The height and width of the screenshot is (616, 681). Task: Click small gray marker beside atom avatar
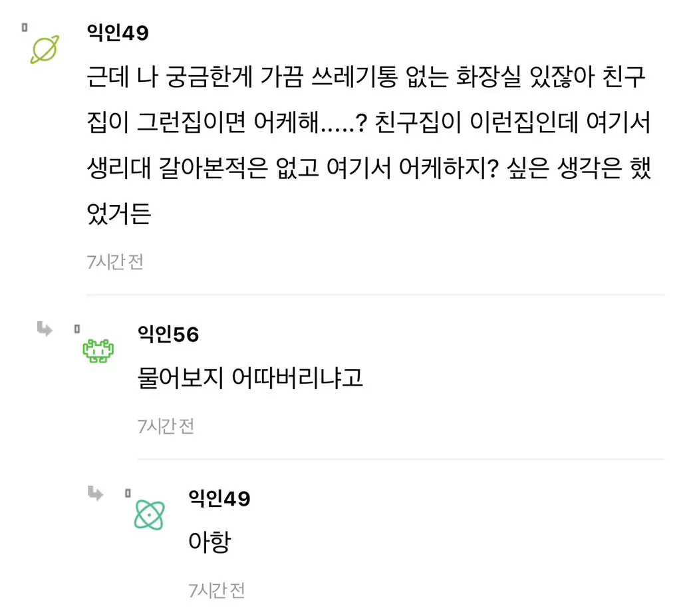click(x=128, y=493)
